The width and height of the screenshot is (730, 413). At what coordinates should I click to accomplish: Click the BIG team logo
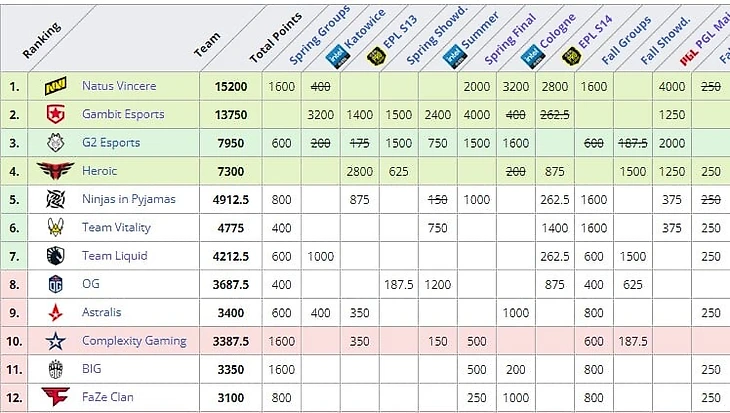click(55, 369)
